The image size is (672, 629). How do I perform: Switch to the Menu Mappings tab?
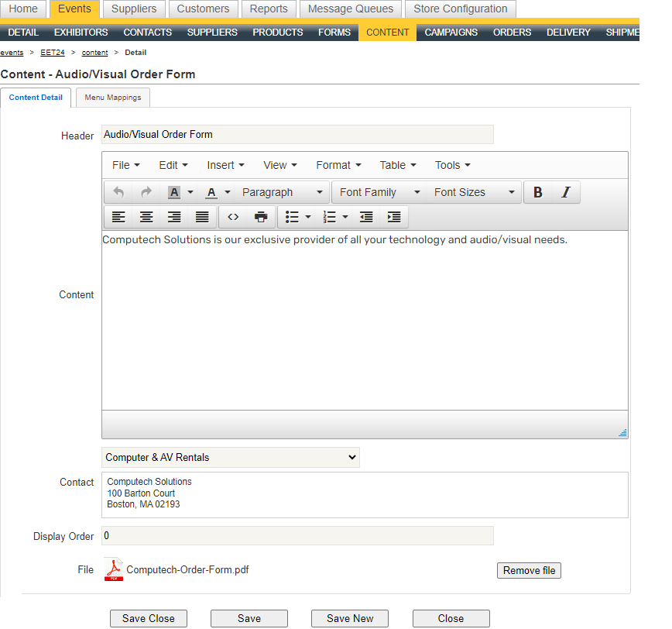coord(112,98)
